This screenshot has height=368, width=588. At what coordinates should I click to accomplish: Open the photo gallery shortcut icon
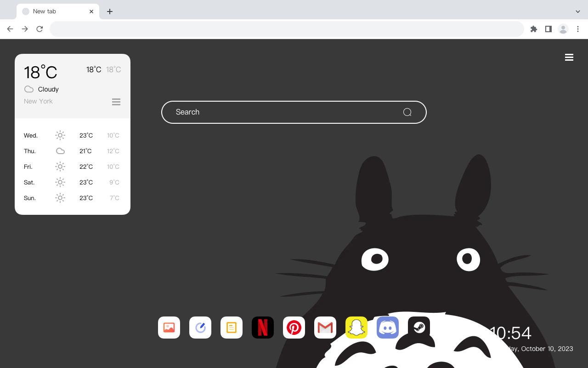pyautogui.click(x=169, y=328)
